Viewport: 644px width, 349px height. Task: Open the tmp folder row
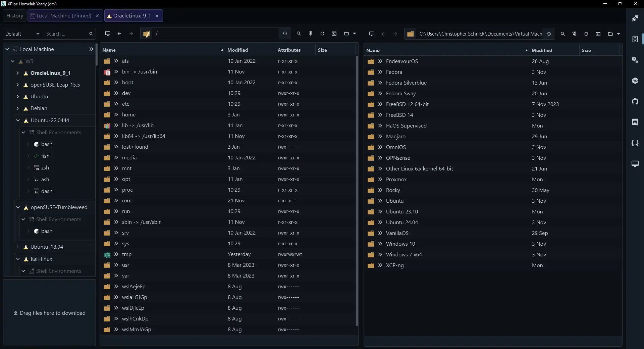tap(228, 254)
